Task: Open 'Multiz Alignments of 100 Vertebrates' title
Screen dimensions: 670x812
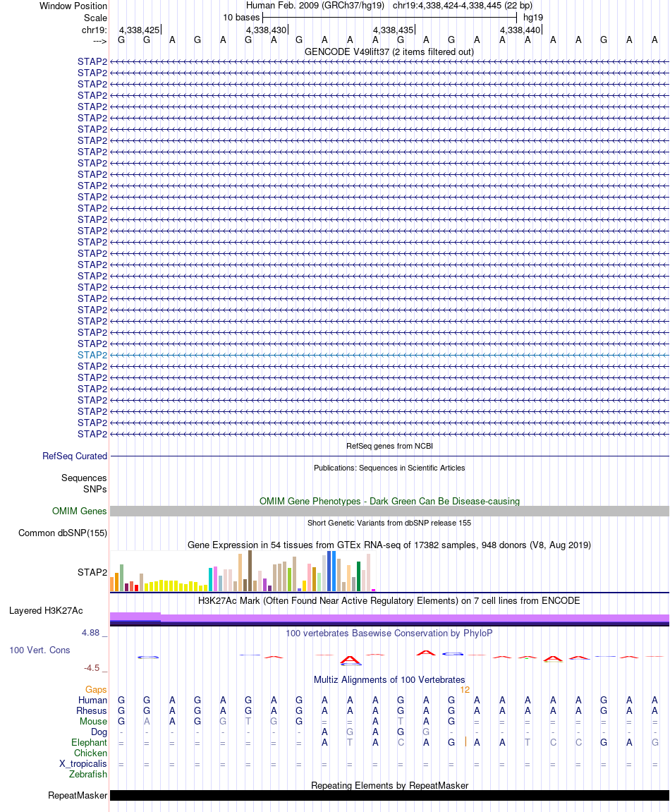Action: click(389, 680)
